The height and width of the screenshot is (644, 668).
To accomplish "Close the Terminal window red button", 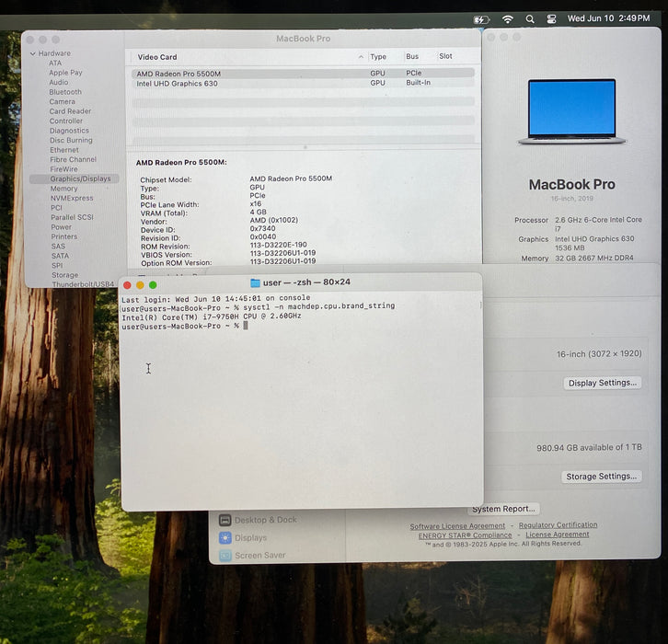I will (127, 285).
